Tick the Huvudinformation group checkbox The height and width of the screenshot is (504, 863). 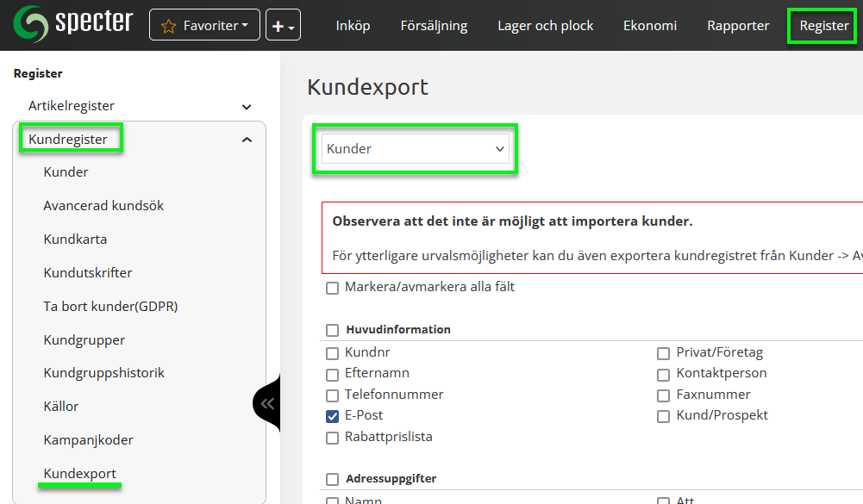[x=332, y=330]
